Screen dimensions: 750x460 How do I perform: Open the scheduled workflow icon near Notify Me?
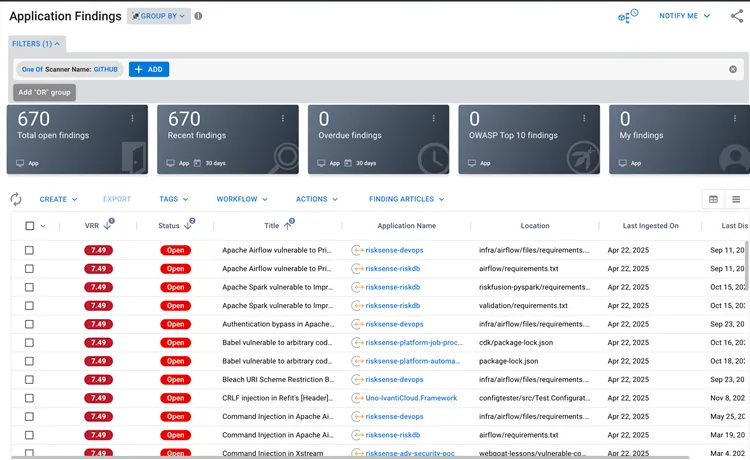click(x=628, y=16)
